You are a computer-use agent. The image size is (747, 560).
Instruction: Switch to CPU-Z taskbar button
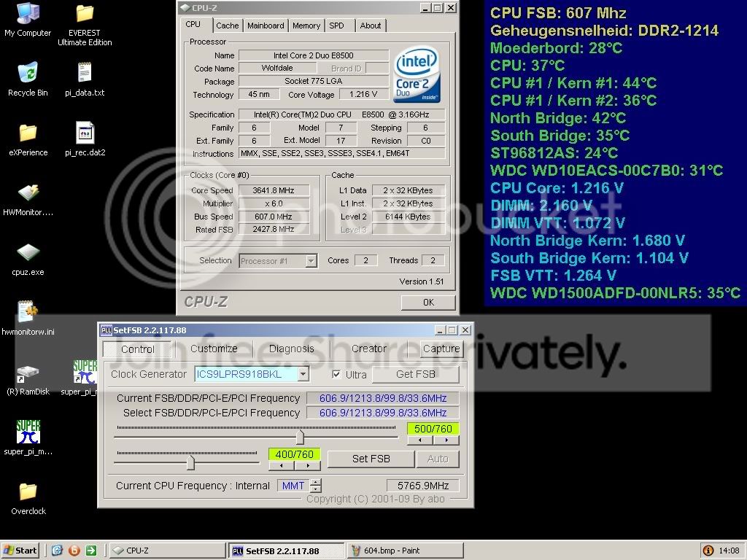(x=167, y=551)
